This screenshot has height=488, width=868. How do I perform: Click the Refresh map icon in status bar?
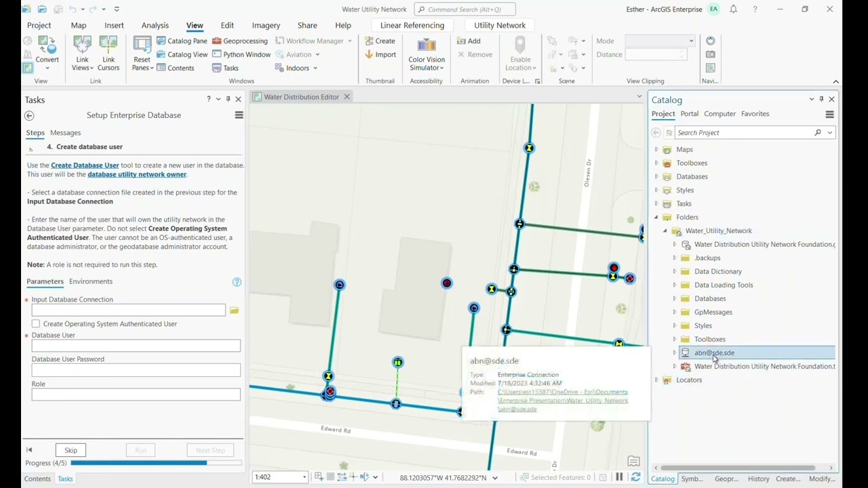click(x=635, y=477)
